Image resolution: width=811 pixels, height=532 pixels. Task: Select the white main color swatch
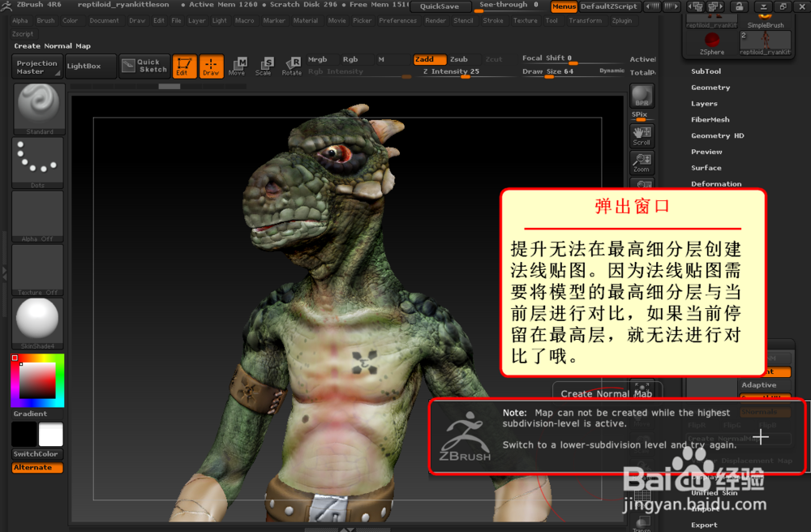point(50,435)
